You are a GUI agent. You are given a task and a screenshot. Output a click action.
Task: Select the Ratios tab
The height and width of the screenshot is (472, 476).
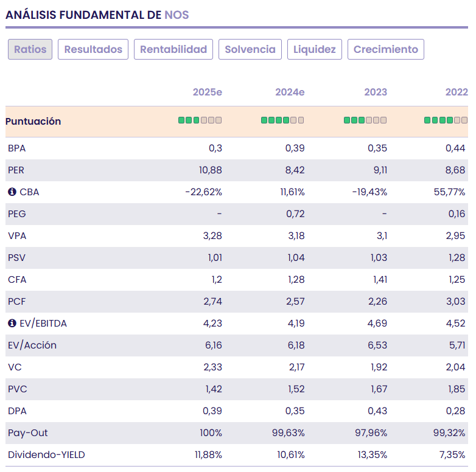click(30, 49)
